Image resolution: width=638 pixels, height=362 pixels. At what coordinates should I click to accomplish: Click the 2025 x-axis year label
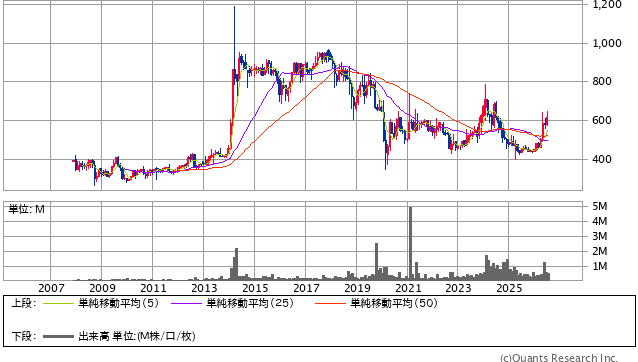pyautogui.click(x=509, y=288)
